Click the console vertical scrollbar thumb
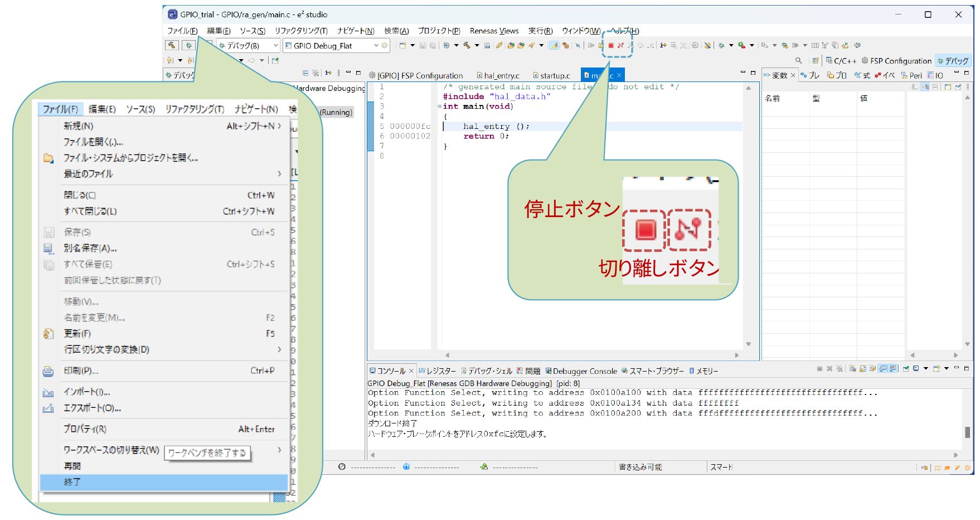This screenshot has height=520, width=980. pyautogui.click(x=967, y=432)
